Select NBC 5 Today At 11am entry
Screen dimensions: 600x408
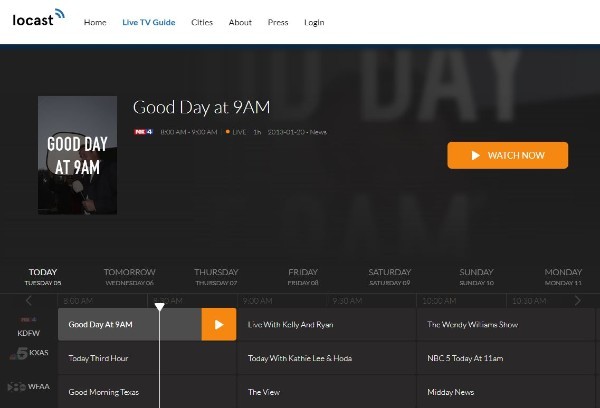tap(505, 358)
